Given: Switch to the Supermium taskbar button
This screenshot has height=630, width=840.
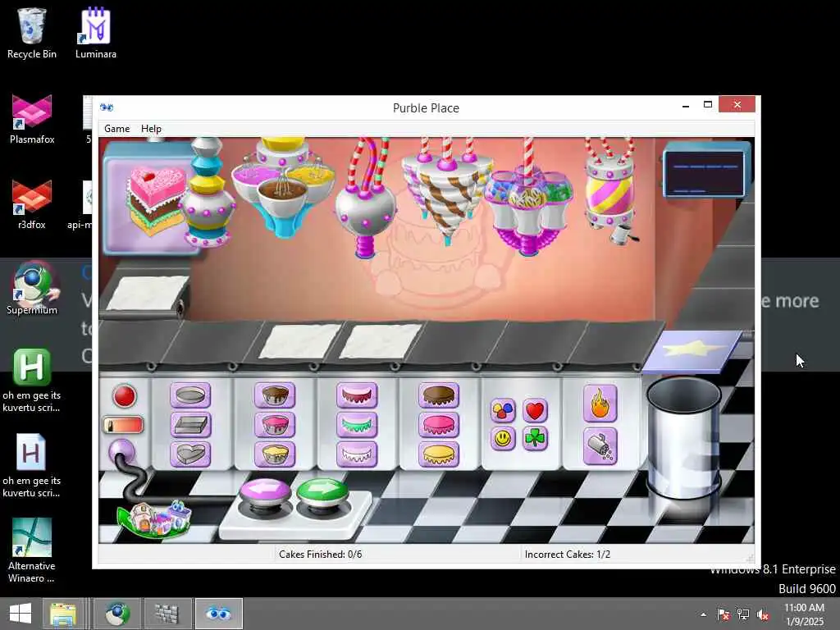Looking at the screenshot, I should tap(117, 614).
